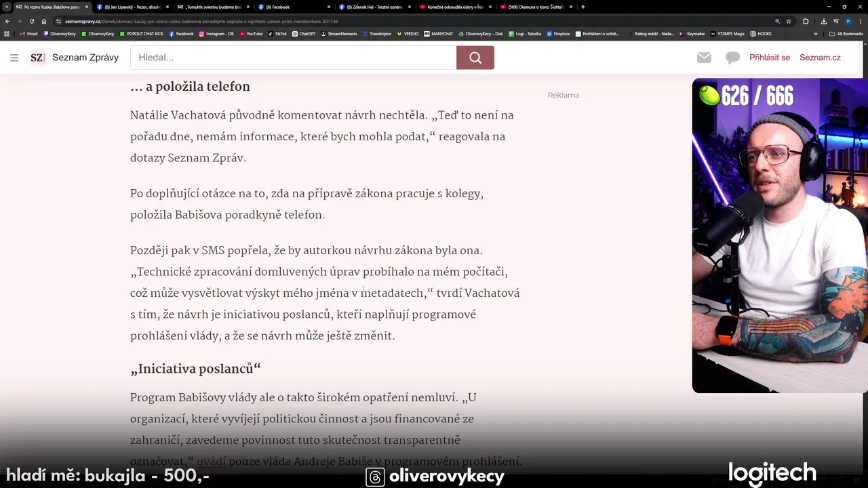Open StreamElements bookmark
Viewport: 868px width, 488px height.
click(x=339, y=33)
